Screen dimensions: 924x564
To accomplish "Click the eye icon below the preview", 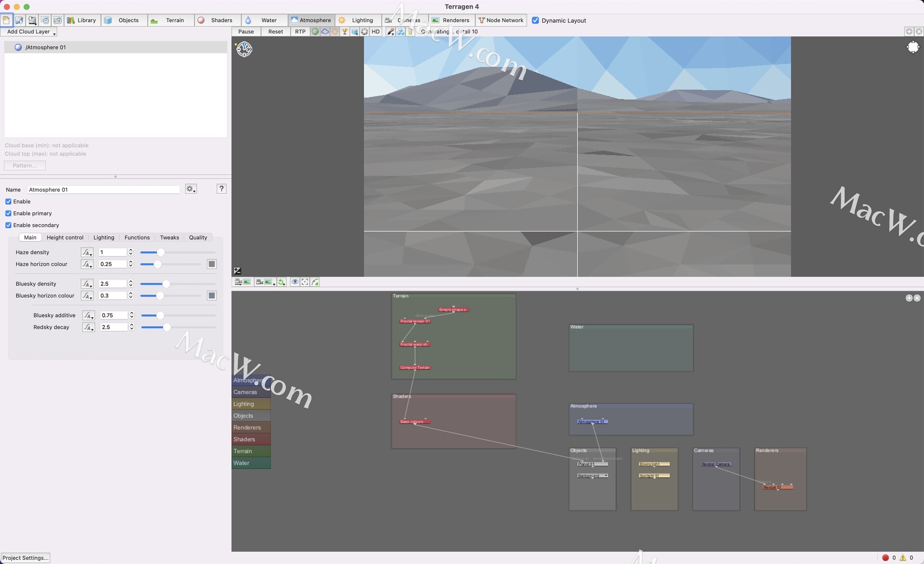I will click(295, 282).
